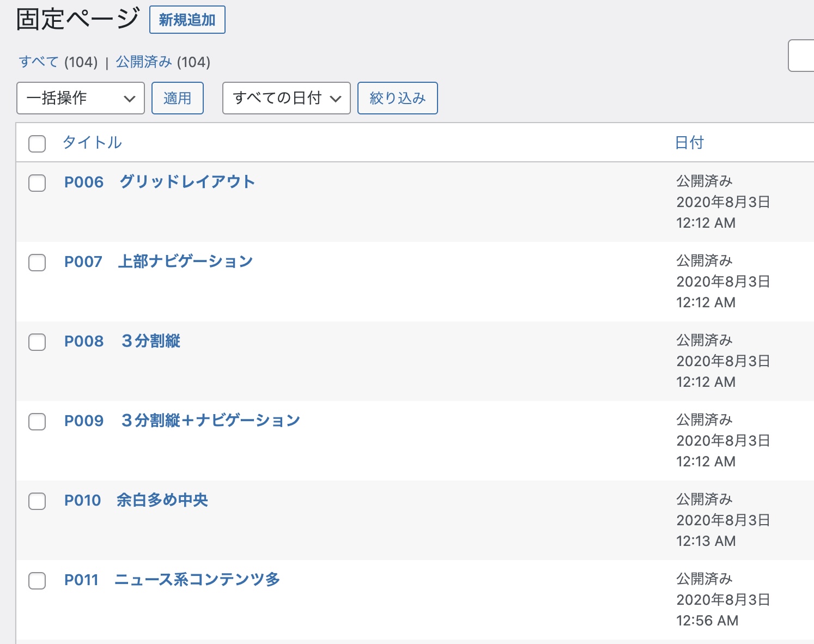Select the checkbox for P007 上部ナビゲーション

(x=37, y=263)
